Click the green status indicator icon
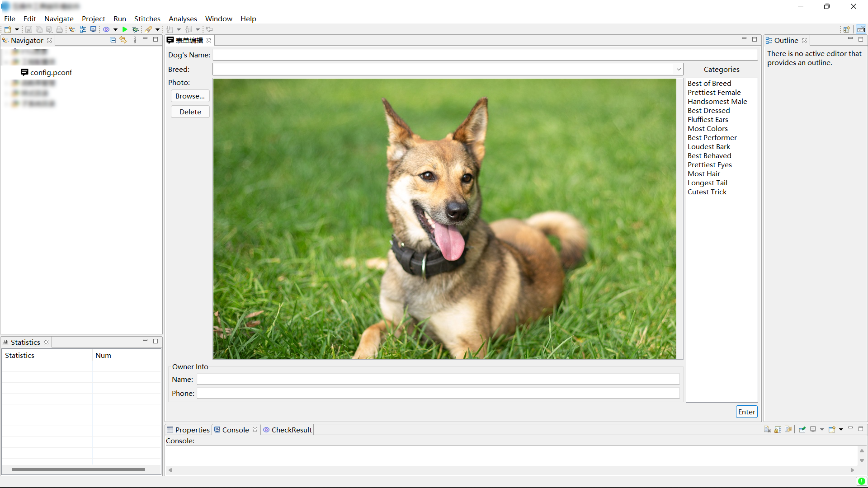Viewport: 868px width, 488px height. pos(862,482)
